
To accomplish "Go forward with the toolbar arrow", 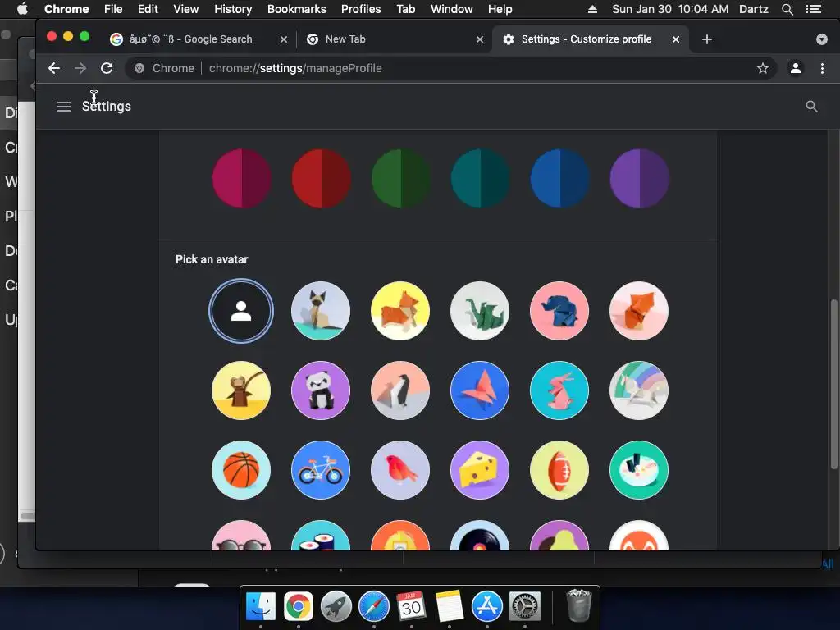I will (80, 68).
